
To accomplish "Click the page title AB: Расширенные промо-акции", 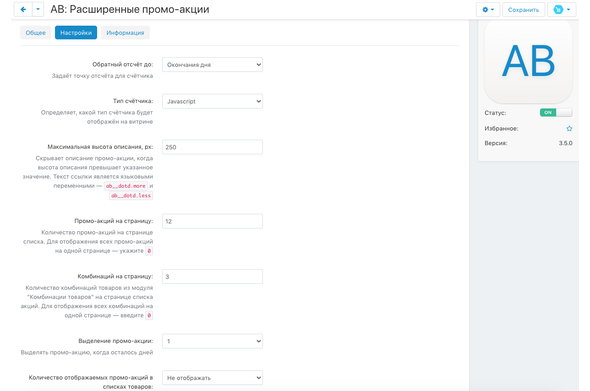I will (130, 9).
